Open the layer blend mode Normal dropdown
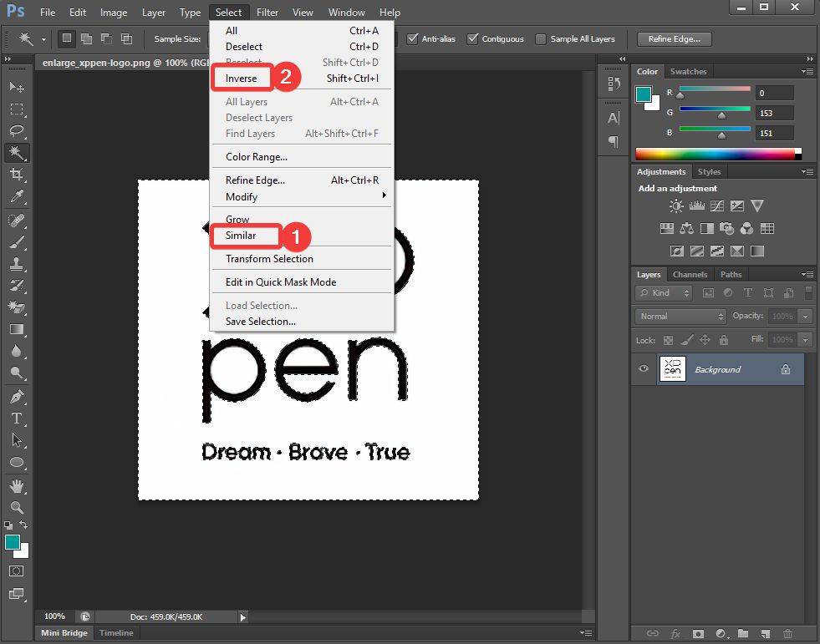820x644 pixels. 681,317
